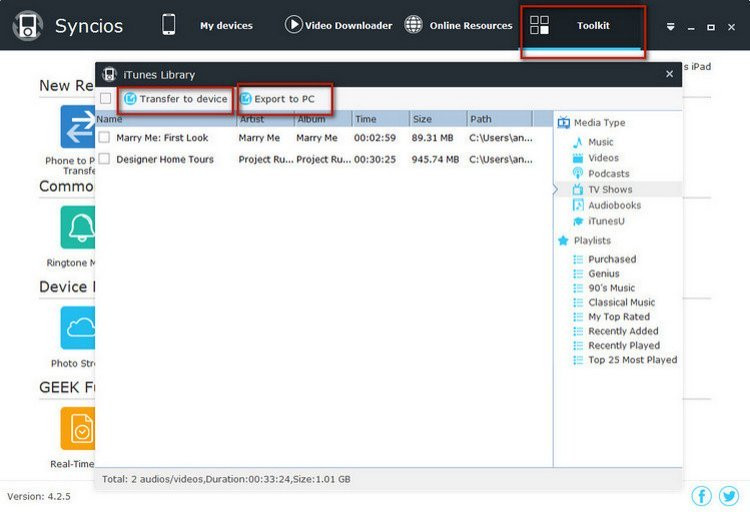Click the Media Type header icon
Image resolution: width=750 pixels, height=515 pixels.
563,123
